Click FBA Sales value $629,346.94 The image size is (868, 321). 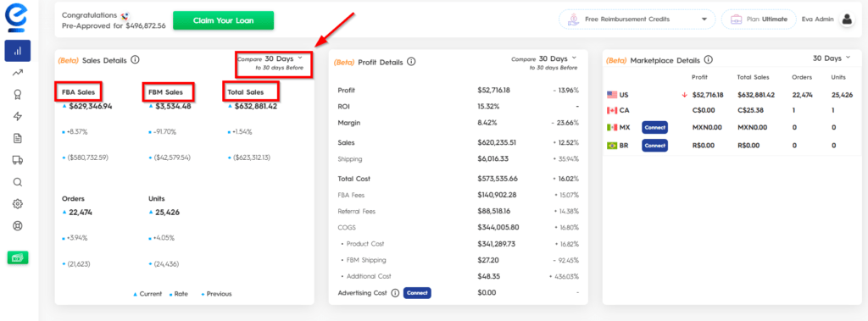tap(90, 106)
